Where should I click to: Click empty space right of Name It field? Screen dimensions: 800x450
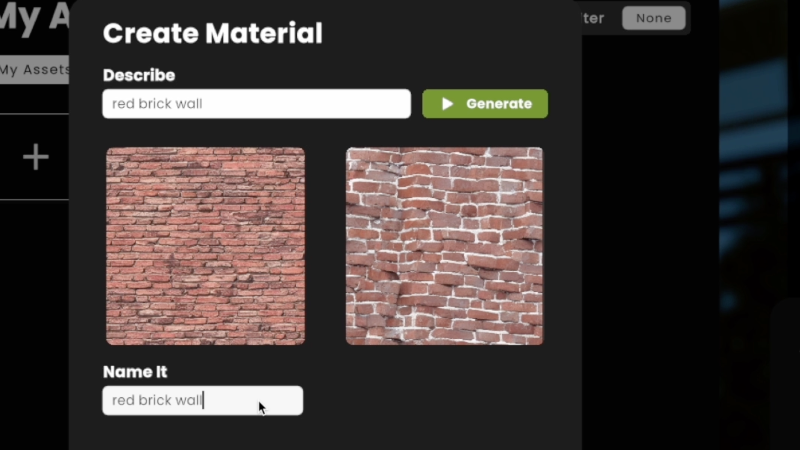(440, 401)
